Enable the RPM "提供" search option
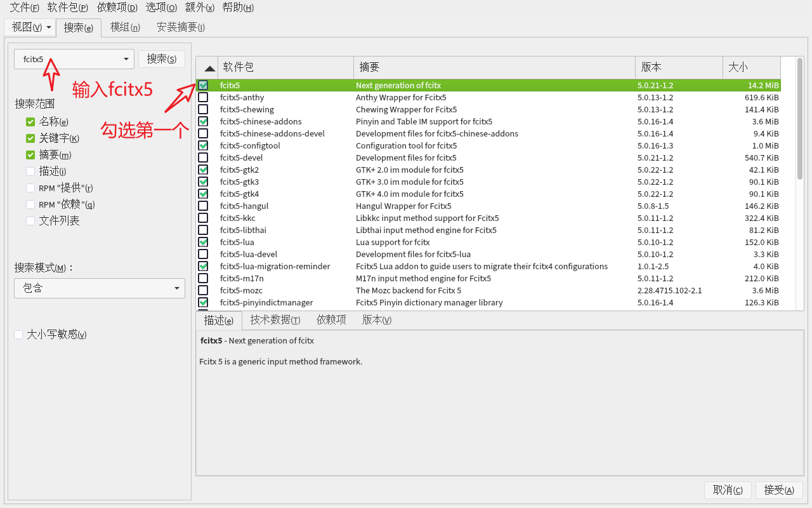This screenshot has height=508, width=812. (x=30, y=188)
